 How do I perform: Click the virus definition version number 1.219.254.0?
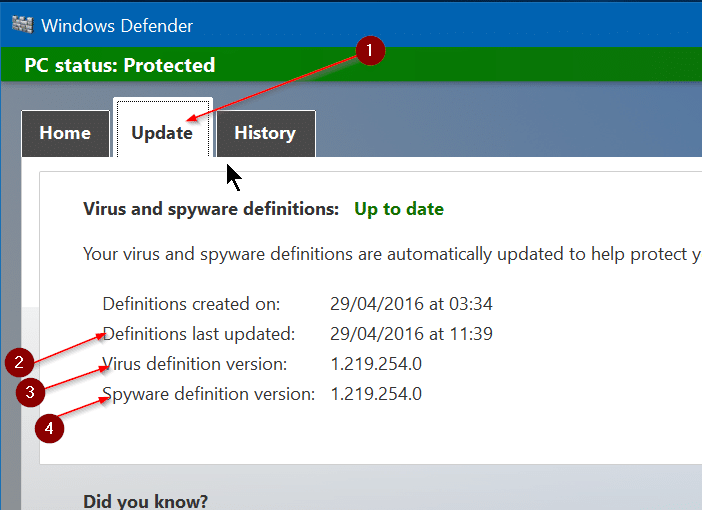[376, 364]
